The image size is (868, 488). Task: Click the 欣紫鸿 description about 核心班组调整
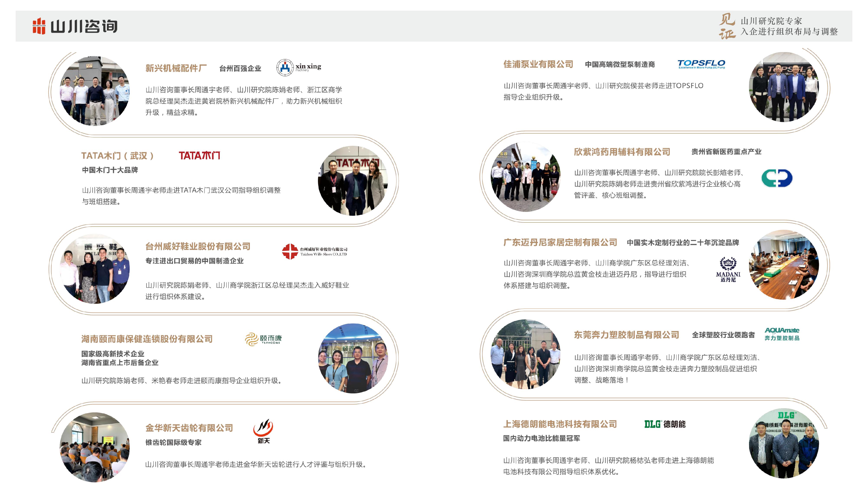659,184
